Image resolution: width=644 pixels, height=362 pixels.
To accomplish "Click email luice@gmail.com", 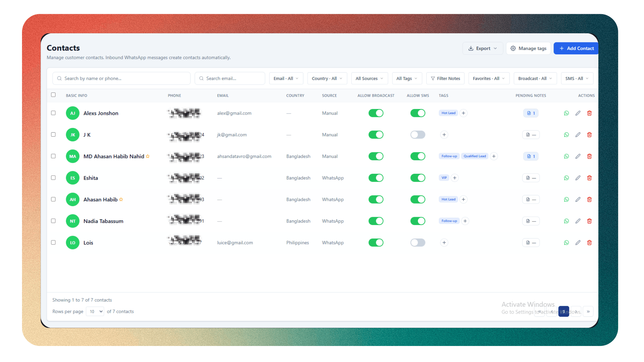I will coord(235,243).
